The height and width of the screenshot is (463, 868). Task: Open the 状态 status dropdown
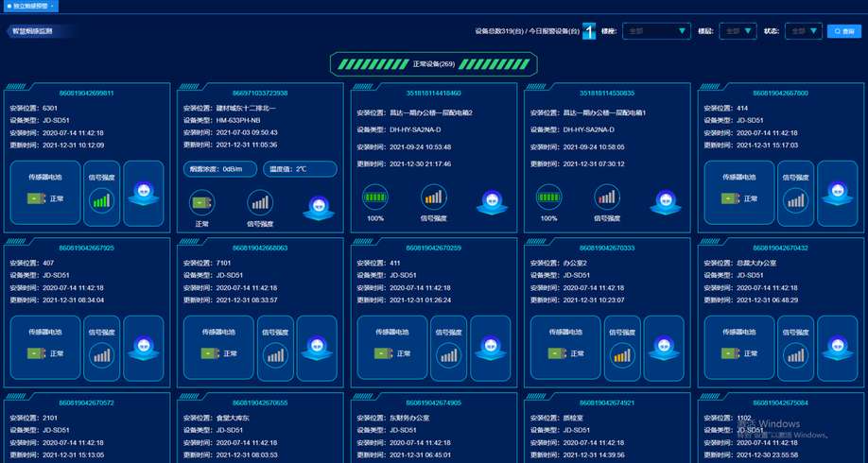tap(803, 31)
